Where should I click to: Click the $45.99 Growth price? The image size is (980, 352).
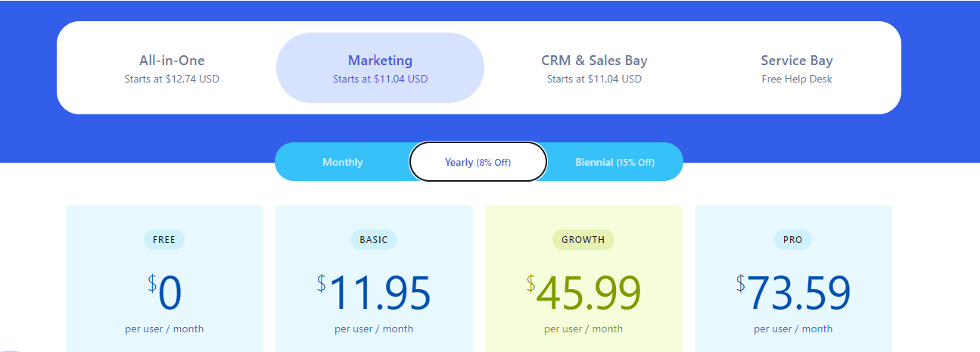(583, 292)
